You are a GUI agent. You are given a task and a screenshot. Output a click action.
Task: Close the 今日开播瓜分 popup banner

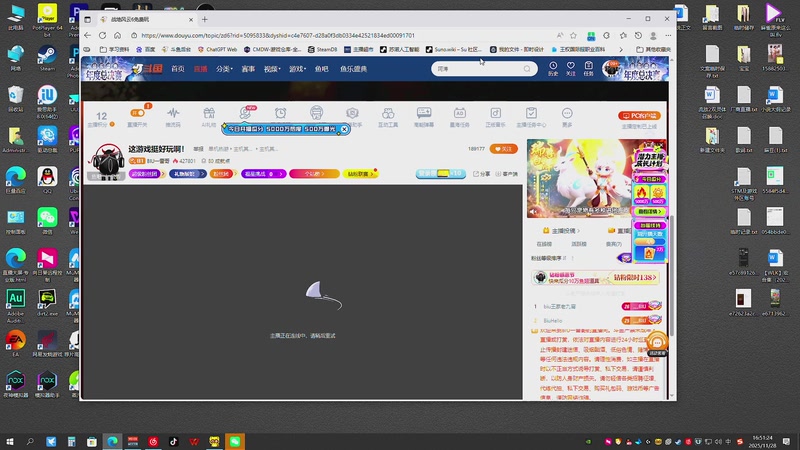point(344,129)
